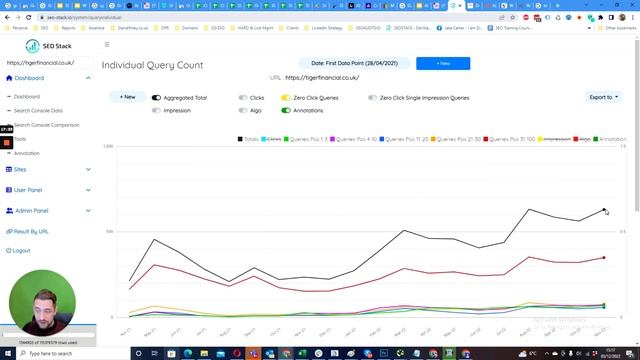The width and height of the screenshot is (640, 360).
Task: Open the Date First Data Point selector
Action: coord(354,63)
